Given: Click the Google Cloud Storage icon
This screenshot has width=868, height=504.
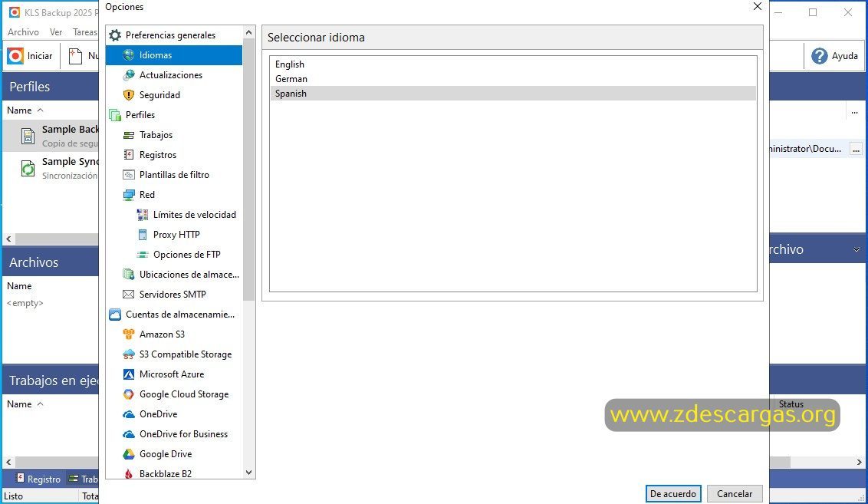Looking at the screenshot, I should (x=128, y=394).
